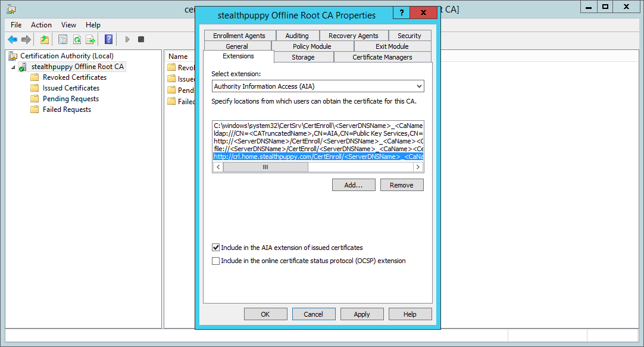Close the Root CA Properties dialog
644x347 pixels.
(423, 12)
